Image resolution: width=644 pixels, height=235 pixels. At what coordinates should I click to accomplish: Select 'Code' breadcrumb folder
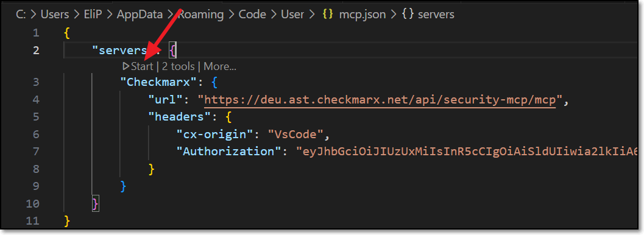point(252,15)
